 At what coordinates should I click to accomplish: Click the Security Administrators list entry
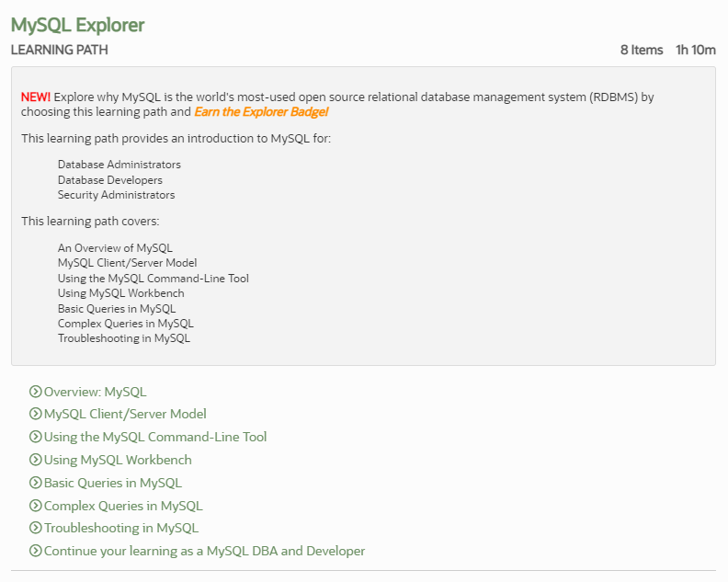tap(116, 195)
